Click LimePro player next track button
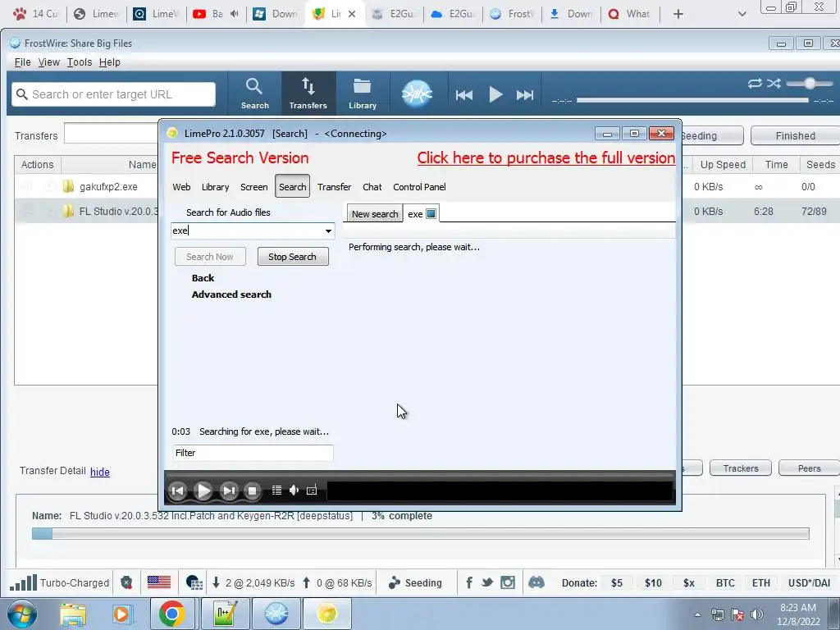Image resolution: width=840 pixels, height=630 pixels. (x=229, y=491)
